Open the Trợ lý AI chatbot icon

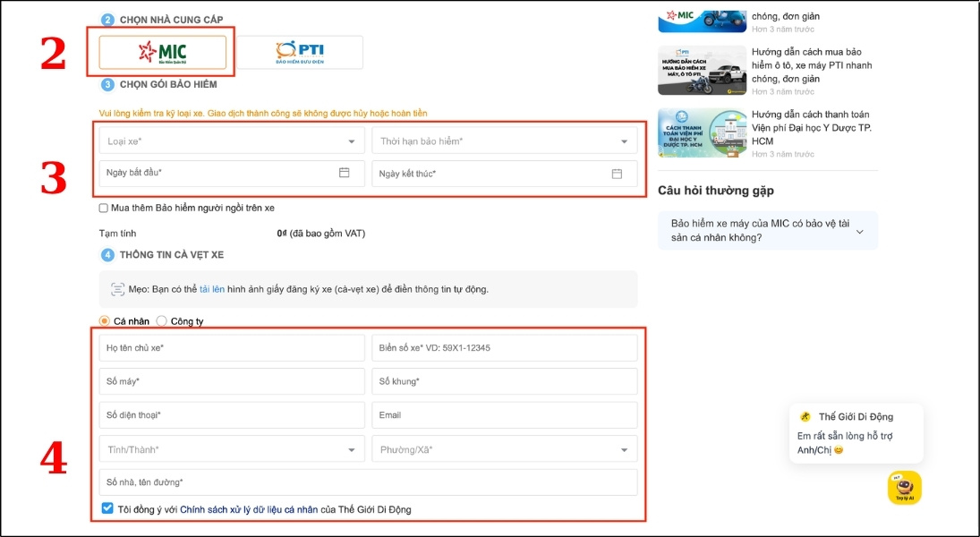tap(905, 488)
